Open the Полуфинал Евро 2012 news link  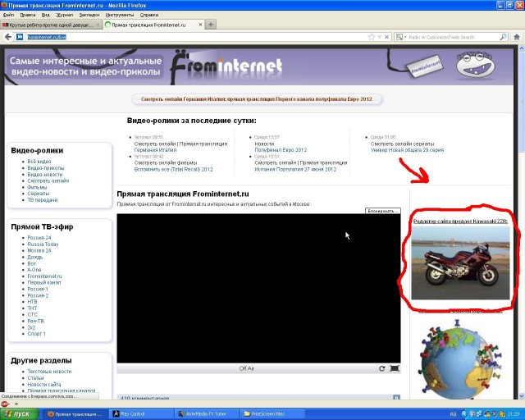[281, 149]
